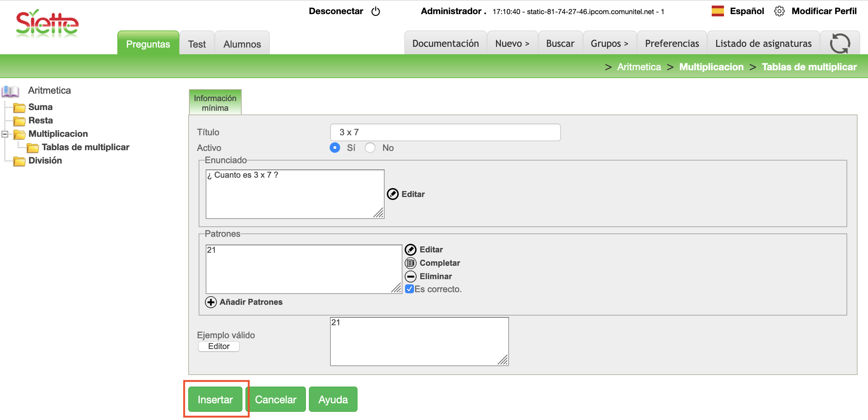Click the Eliminar minus icon

click(410, 276)
